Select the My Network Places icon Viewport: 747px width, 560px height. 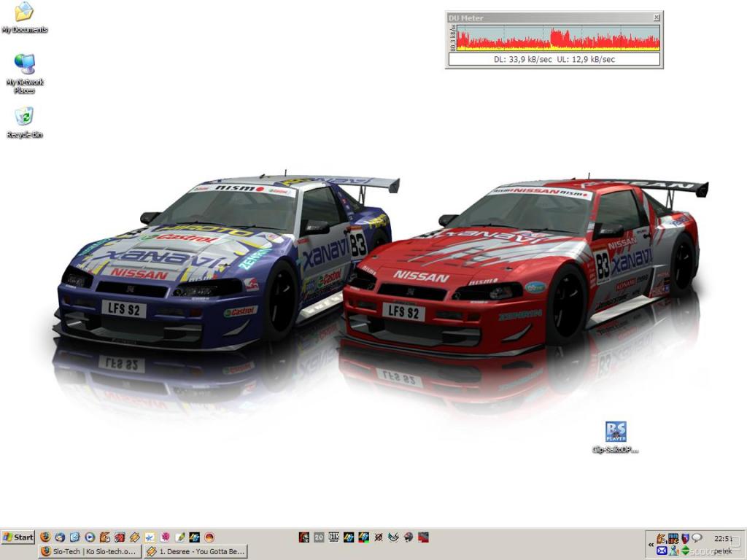[x=24, y=74]
